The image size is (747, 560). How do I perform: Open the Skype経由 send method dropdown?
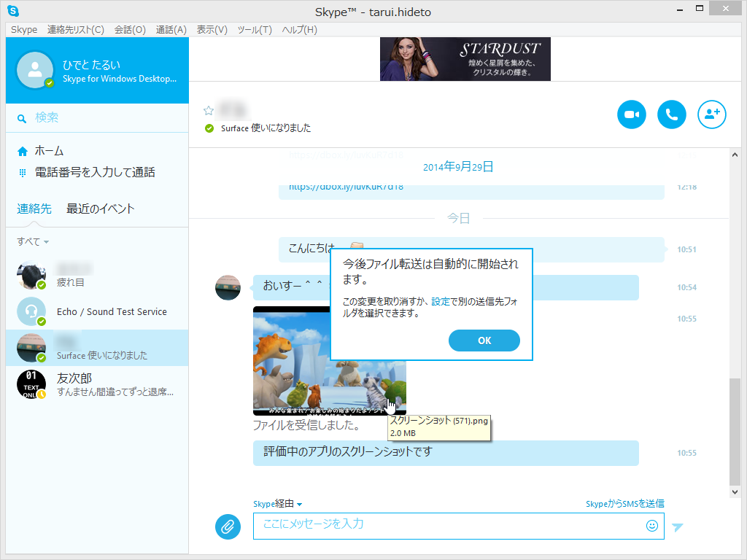(277, 504)
